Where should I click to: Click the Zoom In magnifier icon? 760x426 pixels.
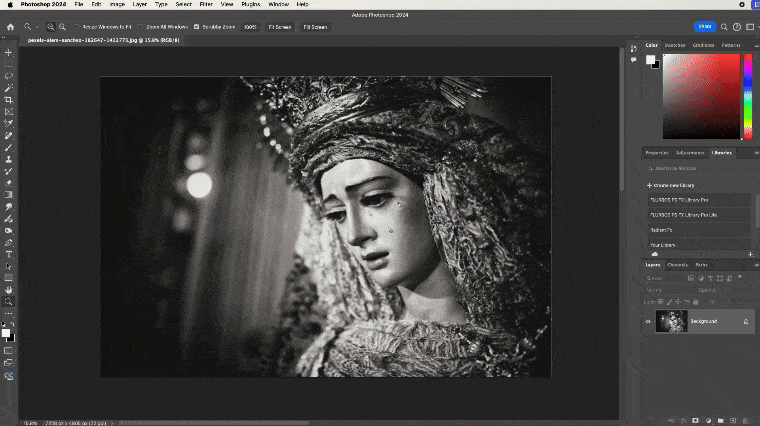click(x=50, y=27)
